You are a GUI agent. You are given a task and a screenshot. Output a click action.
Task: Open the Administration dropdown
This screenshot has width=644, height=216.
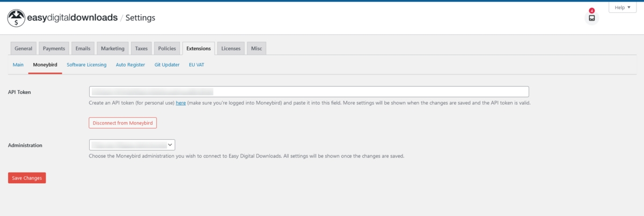coord(132,145)
